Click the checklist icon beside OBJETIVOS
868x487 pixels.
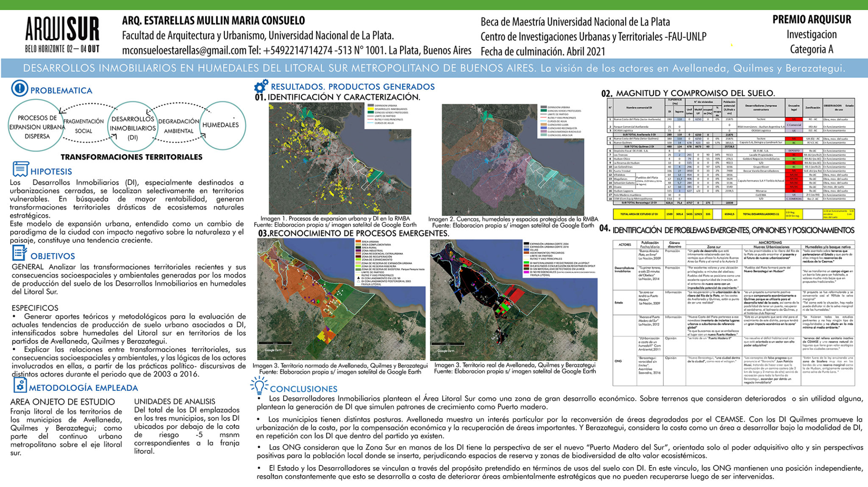point(19,253)
